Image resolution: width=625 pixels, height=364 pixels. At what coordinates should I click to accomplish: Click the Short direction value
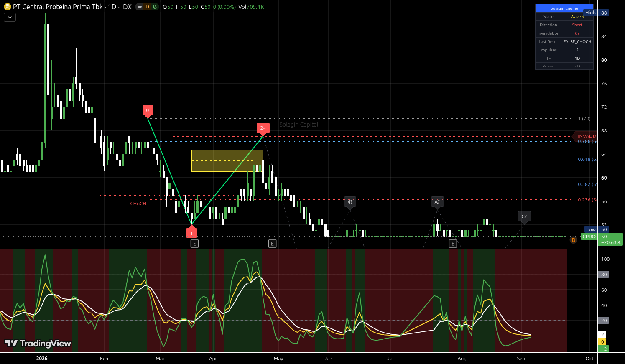tap(577, 25)
